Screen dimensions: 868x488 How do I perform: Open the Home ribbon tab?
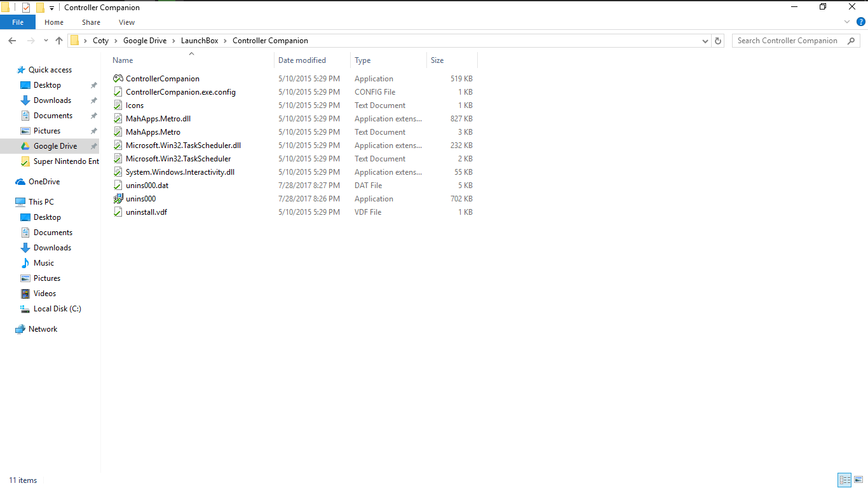[54, 22]
